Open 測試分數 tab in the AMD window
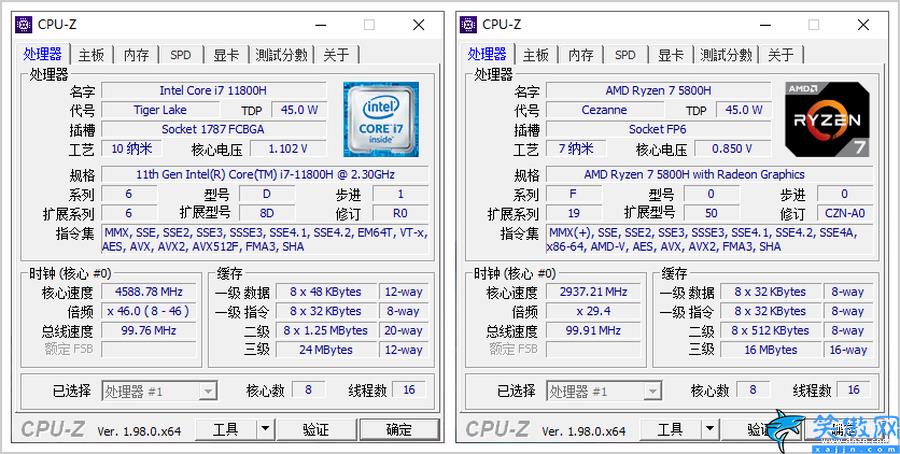Viewport: 900px width, 454px height. pyautogui.click(x=726, y=55)
